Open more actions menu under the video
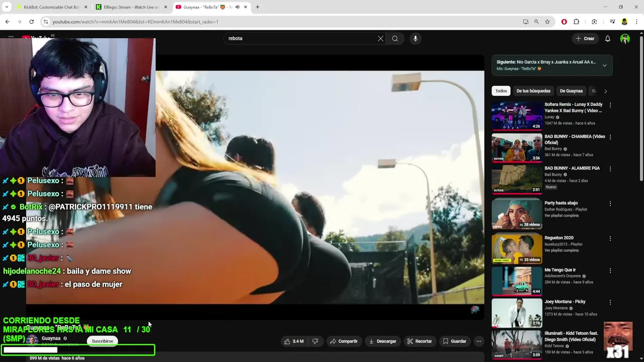Image resolution: width=644 pixels, height=362 pixels. click(x=479, y=341)
